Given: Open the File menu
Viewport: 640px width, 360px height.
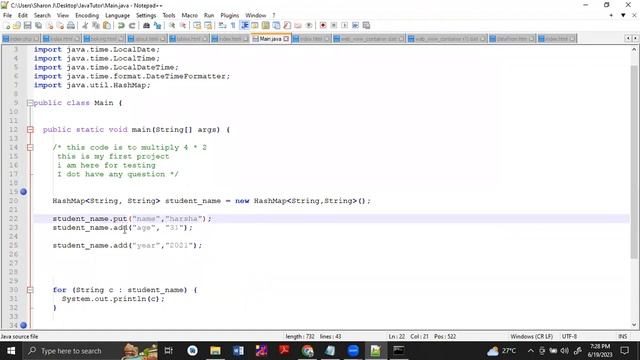Looking at the screenshot, I should (x=7, y=16).
